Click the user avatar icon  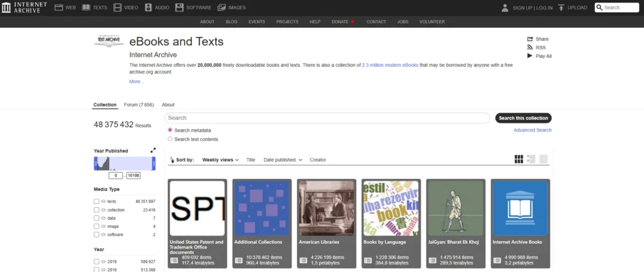pyautogui.click(x=505, y=8)
